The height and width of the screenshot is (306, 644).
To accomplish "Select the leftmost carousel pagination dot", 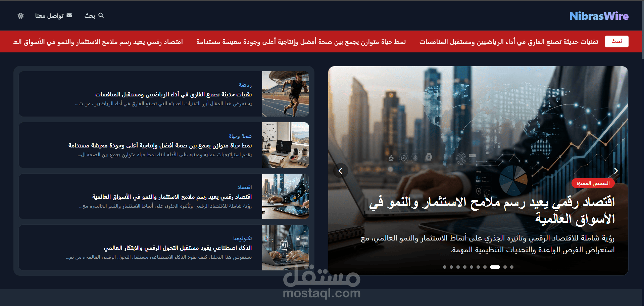I will 445,267.
